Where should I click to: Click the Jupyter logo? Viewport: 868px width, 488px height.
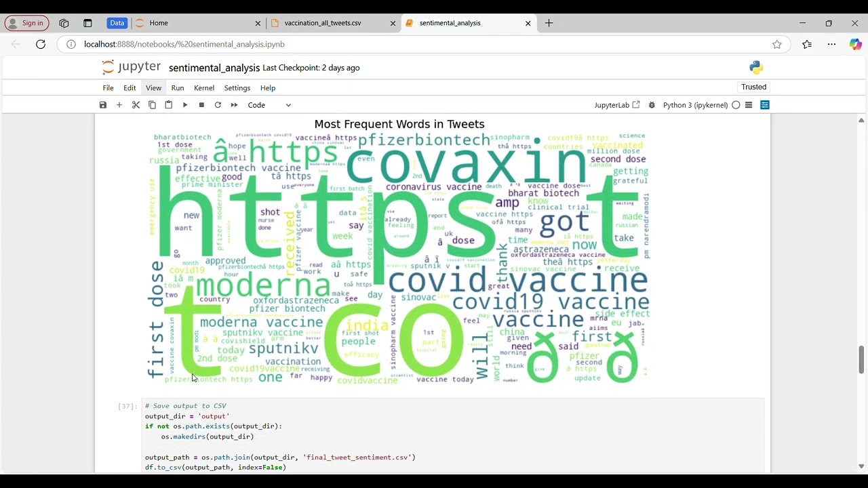(x=131, y=67)
